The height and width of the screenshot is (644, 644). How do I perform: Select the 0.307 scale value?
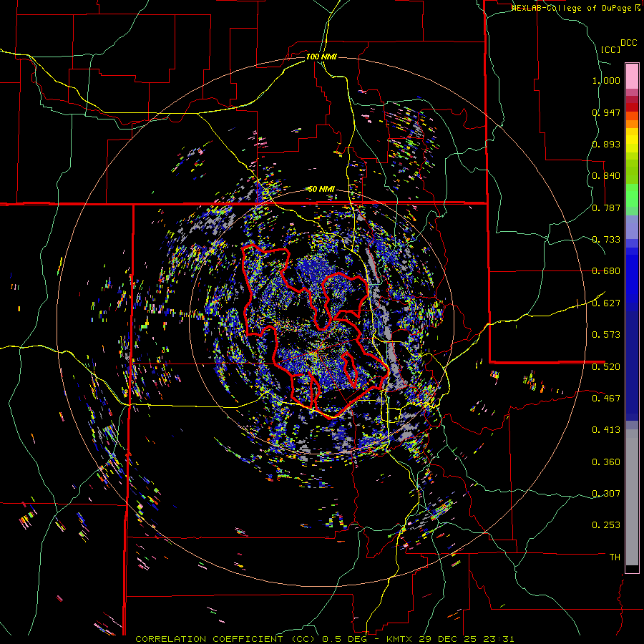[606, 493]
